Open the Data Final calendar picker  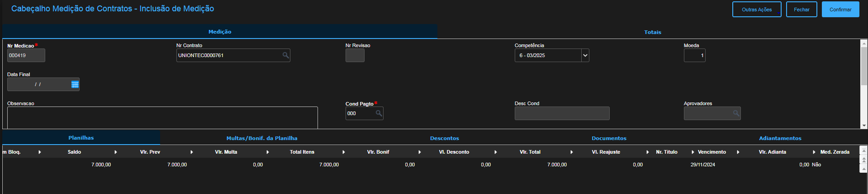click(75, 84)
